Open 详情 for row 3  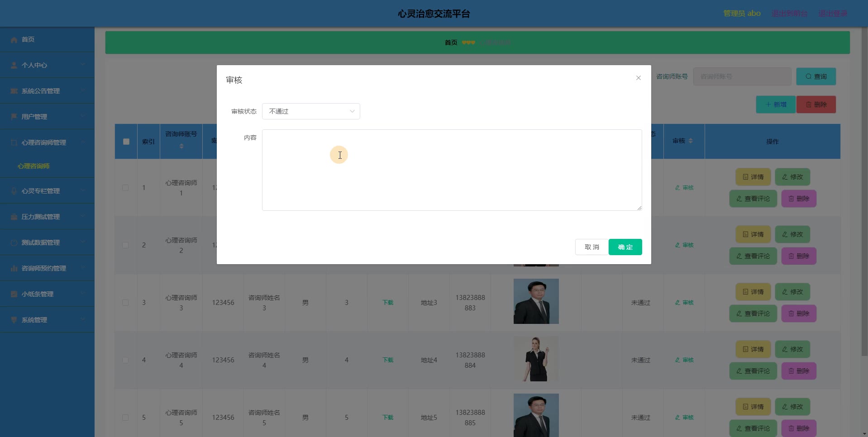click(753, 292)
